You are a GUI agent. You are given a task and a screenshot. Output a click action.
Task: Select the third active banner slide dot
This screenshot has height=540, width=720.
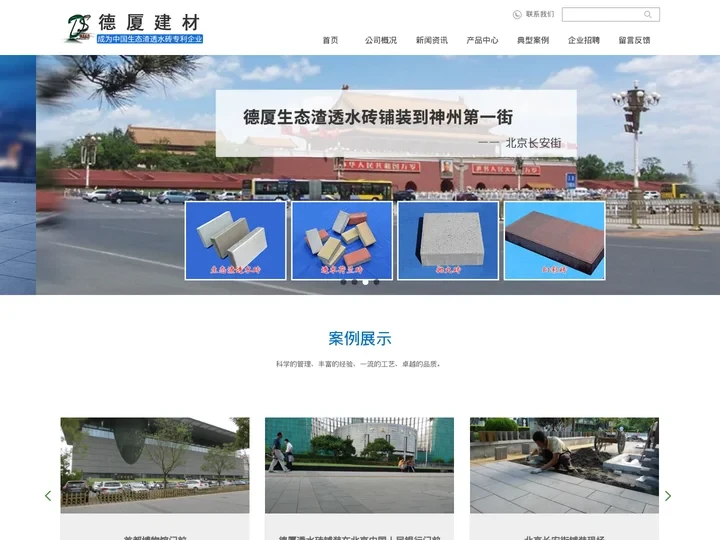tap(366, 282)
